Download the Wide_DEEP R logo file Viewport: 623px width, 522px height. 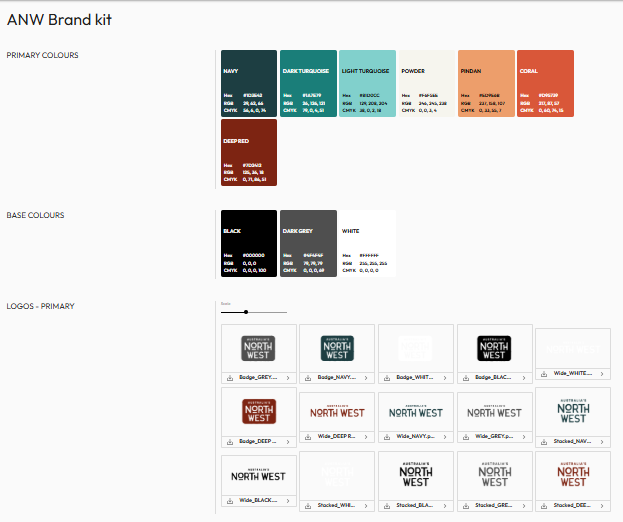point(308,437)
